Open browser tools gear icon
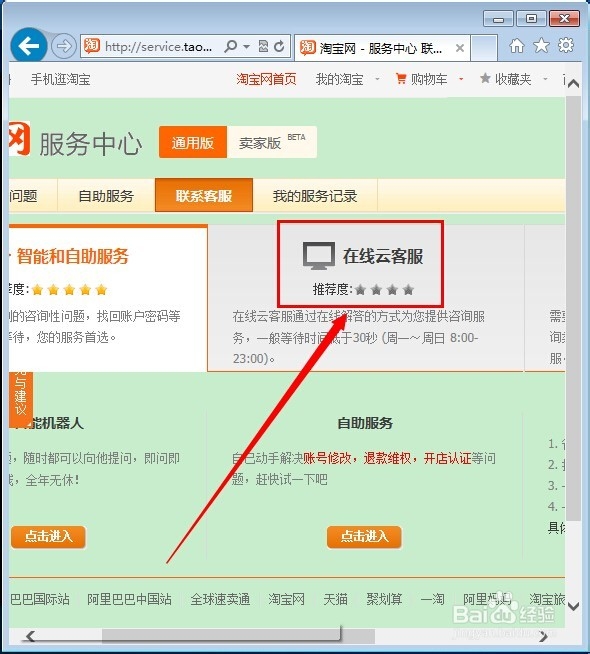The width and height of the screenshot is (590, 654). (x=566, y=45)
